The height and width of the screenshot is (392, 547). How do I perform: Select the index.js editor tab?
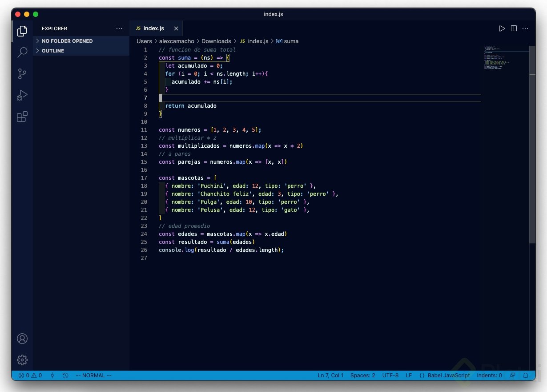click(153, 28)
